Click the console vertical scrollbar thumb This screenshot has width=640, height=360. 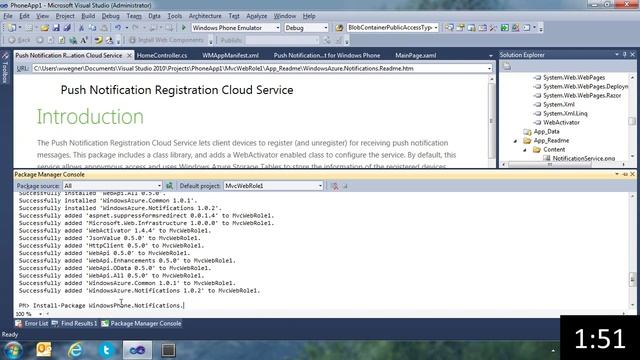pyautogui.click(x=632, y=280)
